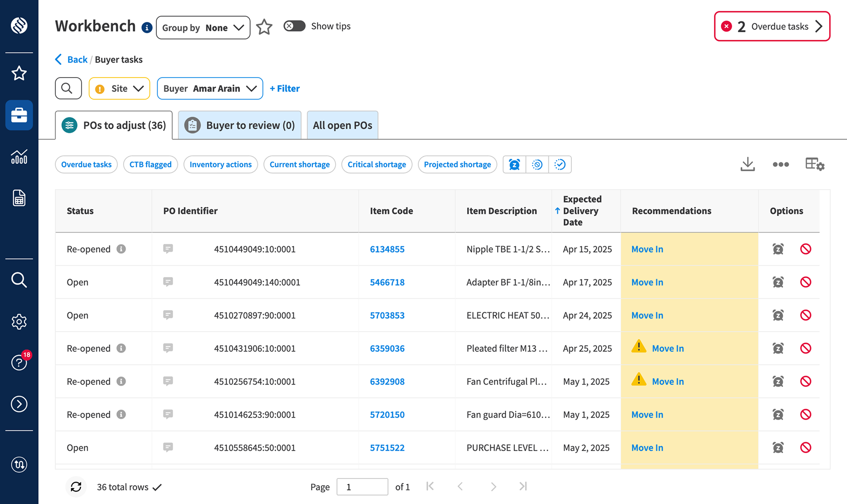The image size is (847, 504).
Task: Click the Page number input field
Action: [363, 487]
